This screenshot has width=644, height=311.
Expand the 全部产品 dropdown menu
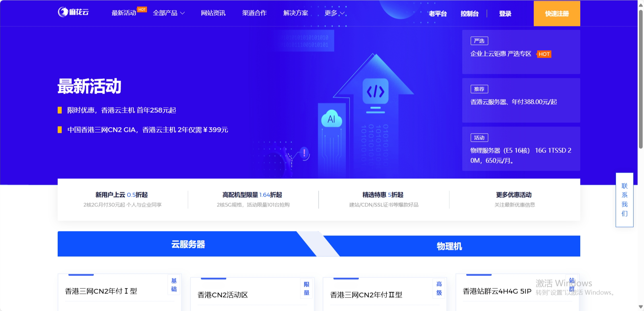(x=169, y=13)
